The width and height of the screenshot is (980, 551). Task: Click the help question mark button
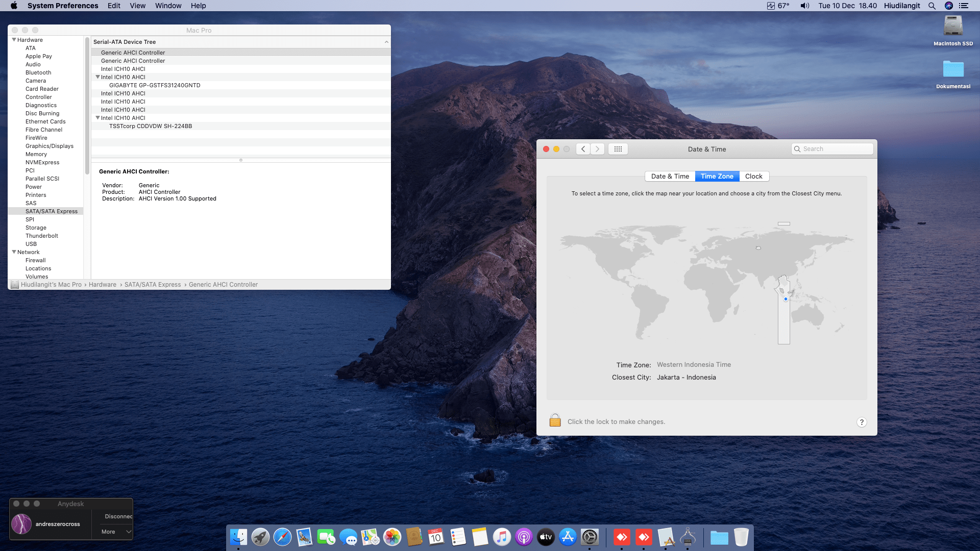862,422
